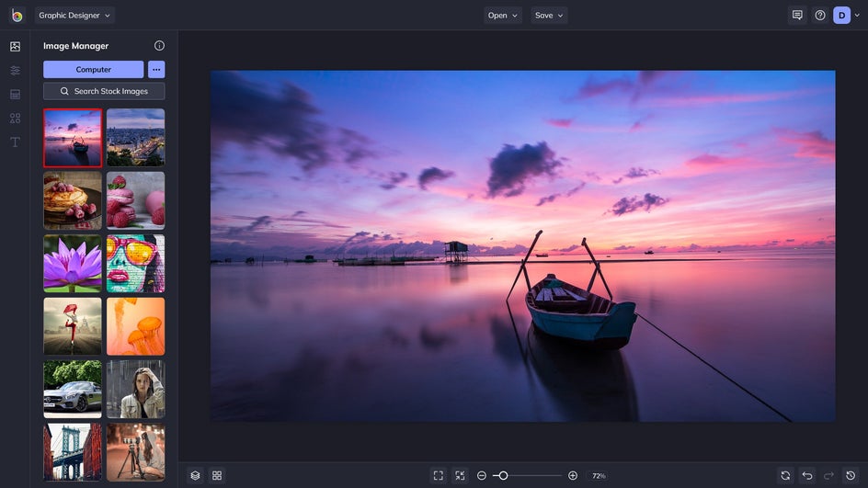The height and width of the screenshot is (488, 868).
Task: Select the city night thumbnail
Action: click(136, 138)
